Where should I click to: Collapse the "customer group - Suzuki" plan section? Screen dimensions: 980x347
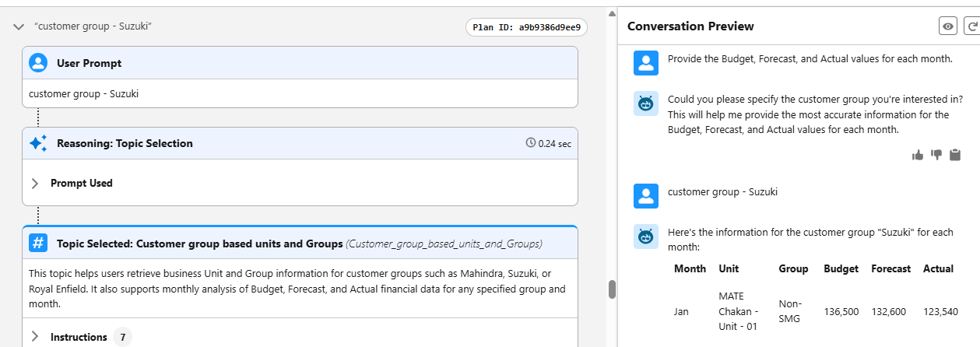click(19, 27)
